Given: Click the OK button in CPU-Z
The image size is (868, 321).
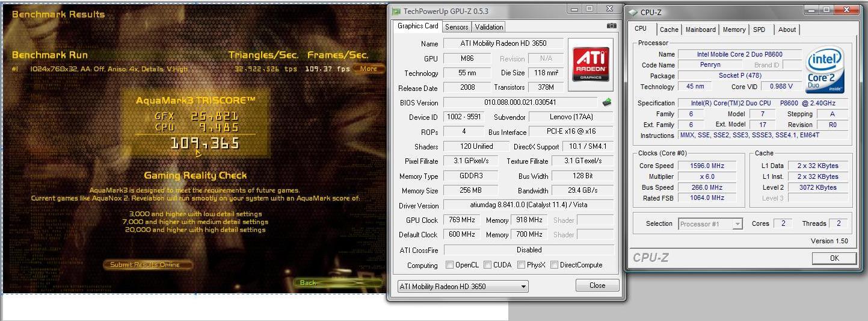Looking at the screenshot, I should click(x=834, y=258).
